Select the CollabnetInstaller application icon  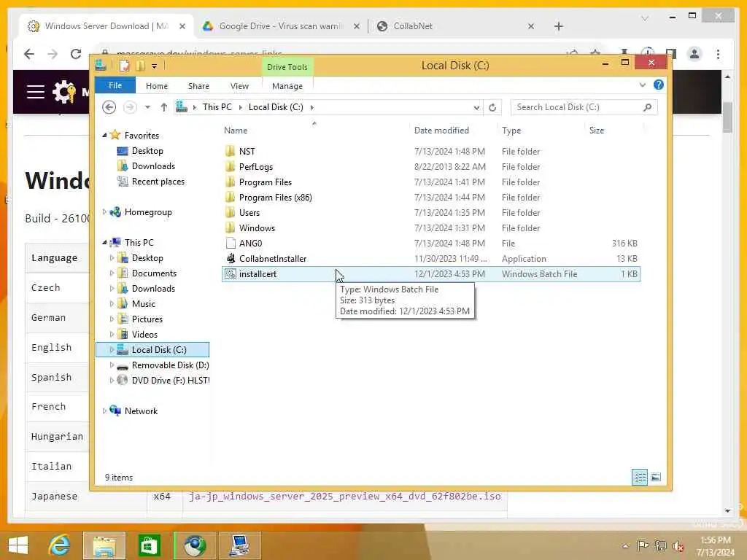pos(230,259)
